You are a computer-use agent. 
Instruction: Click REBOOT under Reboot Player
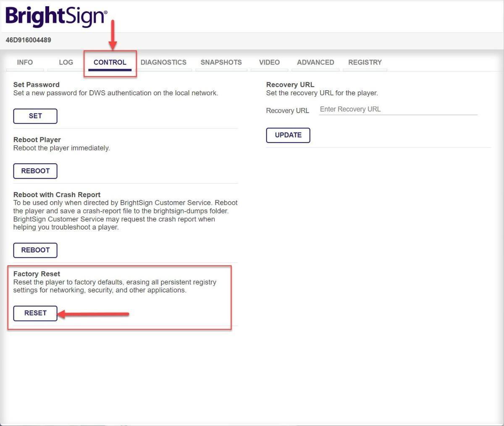tap(35, 171)
